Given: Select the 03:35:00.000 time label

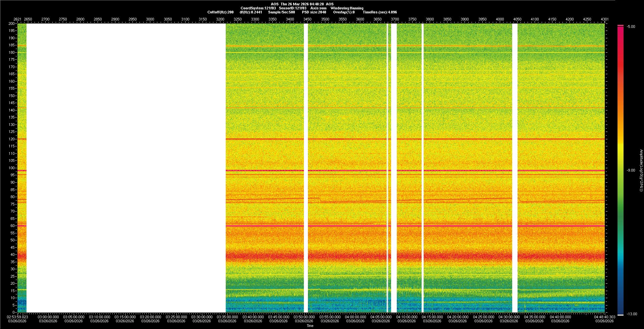Looking at the screenshot, I should click(x=227, y=317).
